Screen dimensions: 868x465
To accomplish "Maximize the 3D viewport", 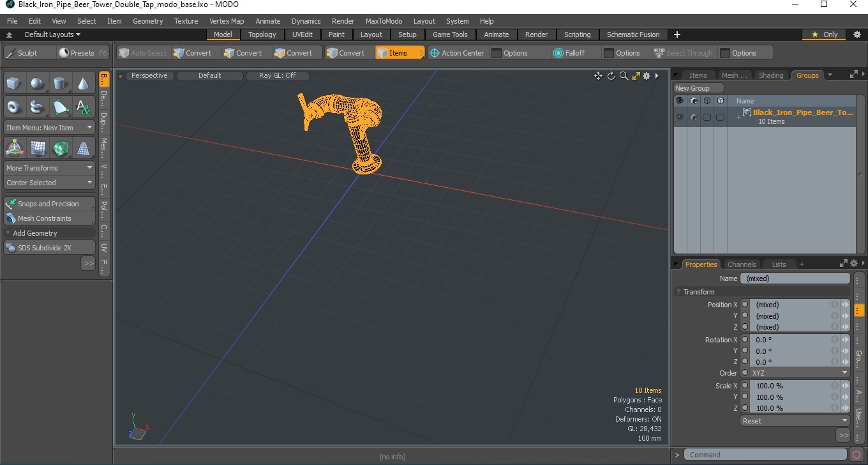I will click(636, 76).
